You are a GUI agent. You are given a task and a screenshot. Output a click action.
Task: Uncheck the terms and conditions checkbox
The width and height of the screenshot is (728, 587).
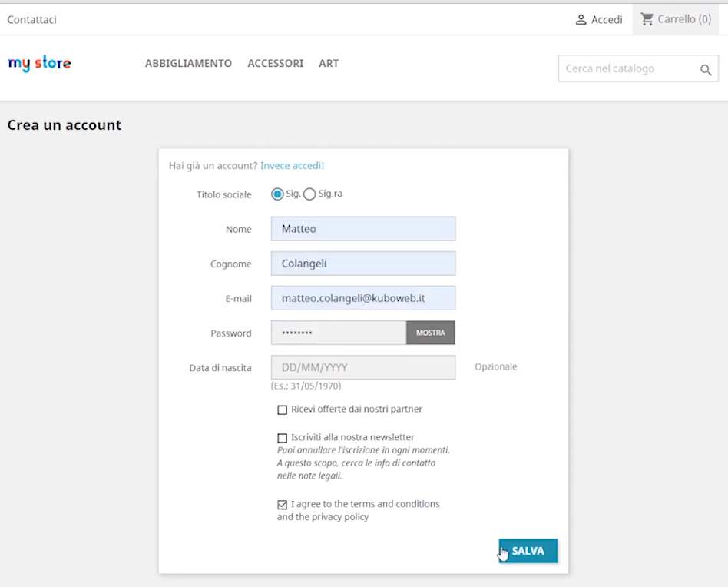pyautogui.click(x=283, y=505)
